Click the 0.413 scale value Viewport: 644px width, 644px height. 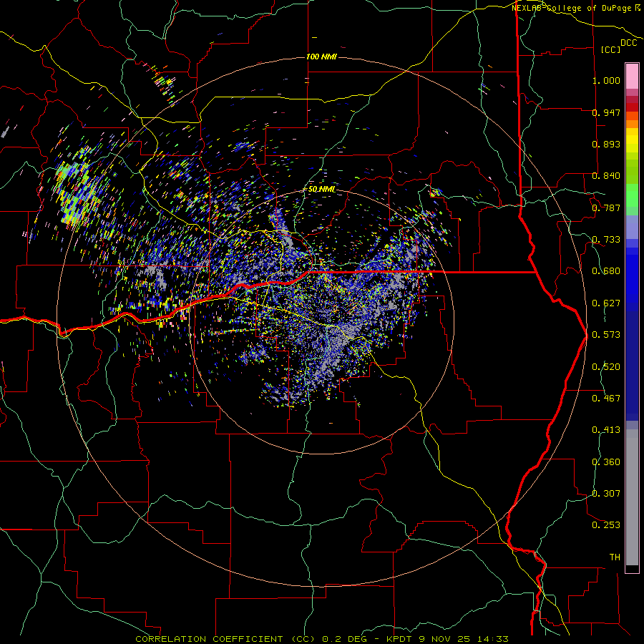[606, 430]
